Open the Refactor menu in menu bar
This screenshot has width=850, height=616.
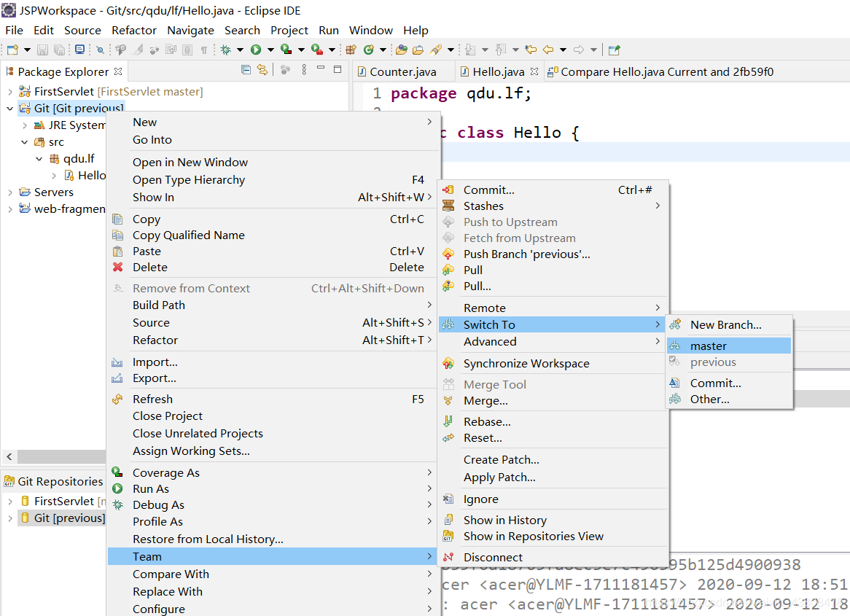click(134, 31)
